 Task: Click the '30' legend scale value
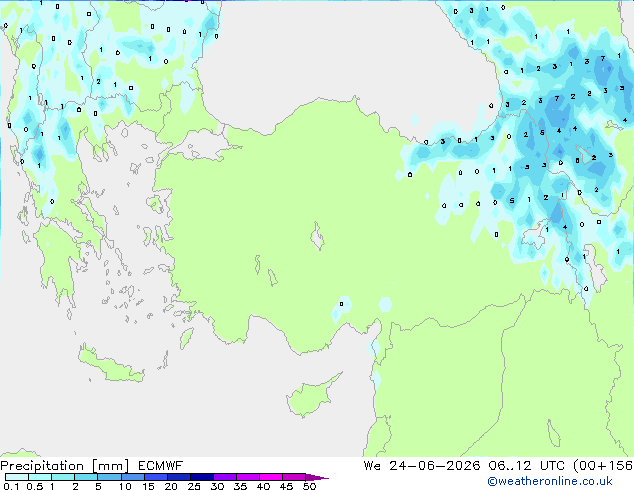tap(217, 486)
